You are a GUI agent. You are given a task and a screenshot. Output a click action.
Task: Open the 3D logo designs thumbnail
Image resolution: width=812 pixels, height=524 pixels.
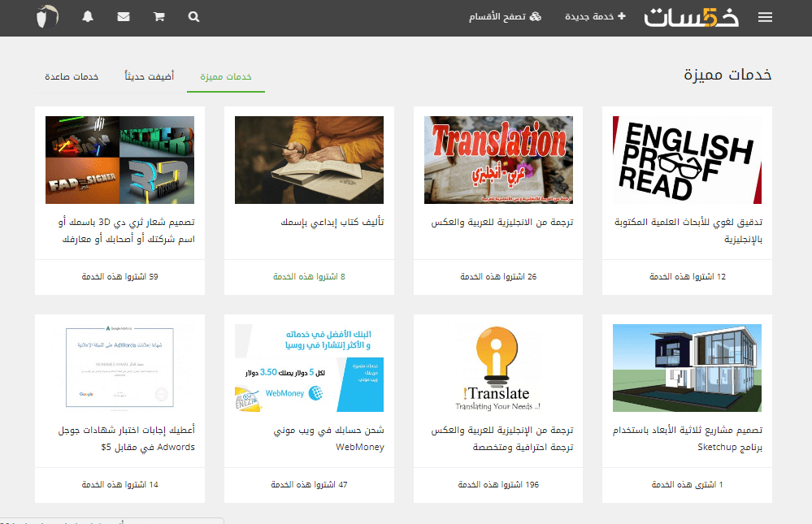119,160
